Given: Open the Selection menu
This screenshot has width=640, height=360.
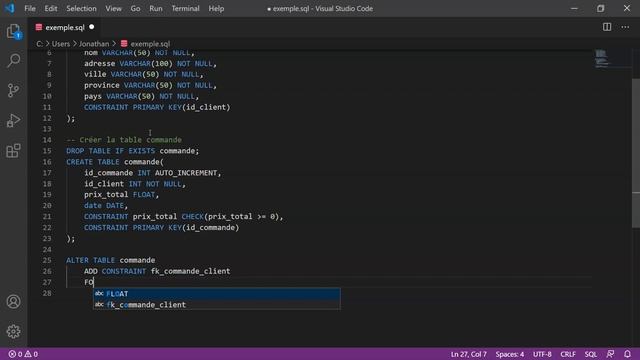Looking at the screenshot, I should (x=81, y=9).
